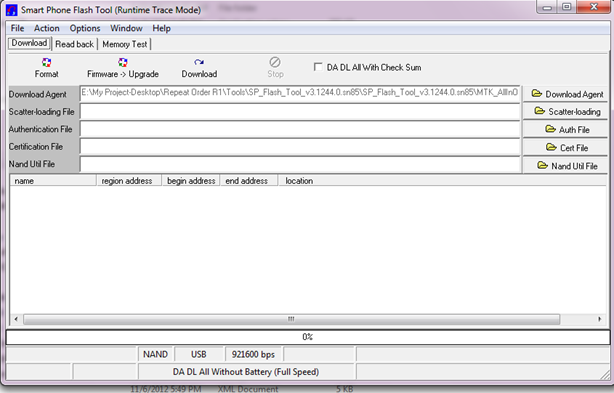
Task: Click the DA DL All Without Battery status
Action: click(246, 371)
